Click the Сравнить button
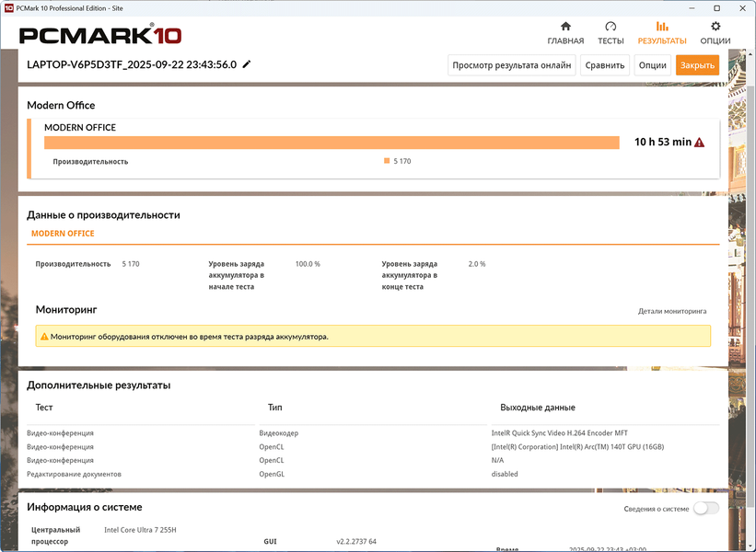Screen dimensions: 756x552 click(x=605, y=65)
